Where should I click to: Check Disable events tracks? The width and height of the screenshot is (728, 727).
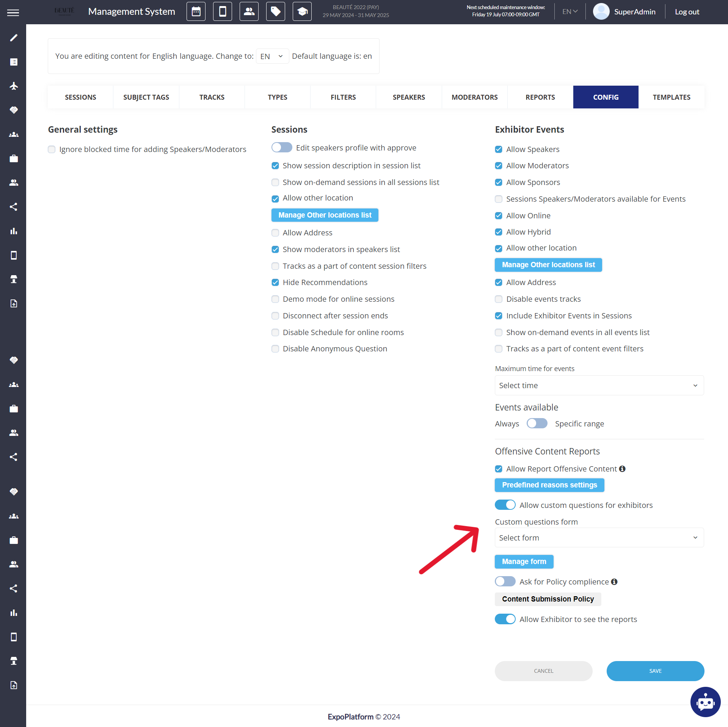(499, 299)
